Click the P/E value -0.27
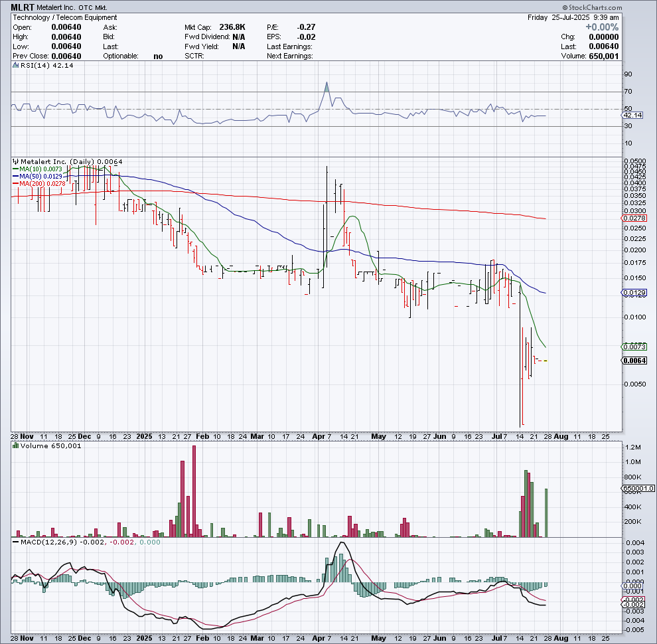 pos(306,27)
